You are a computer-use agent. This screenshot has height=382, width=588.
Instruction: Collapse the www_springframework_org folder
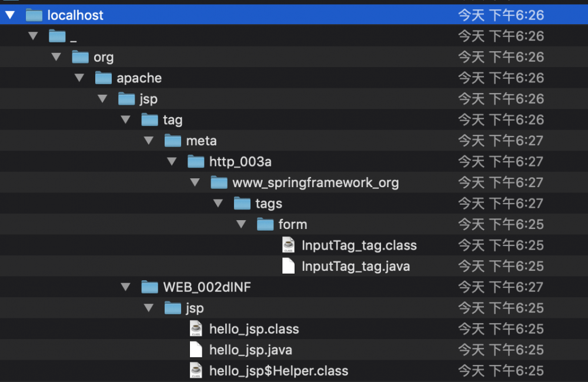coord(195,182)
